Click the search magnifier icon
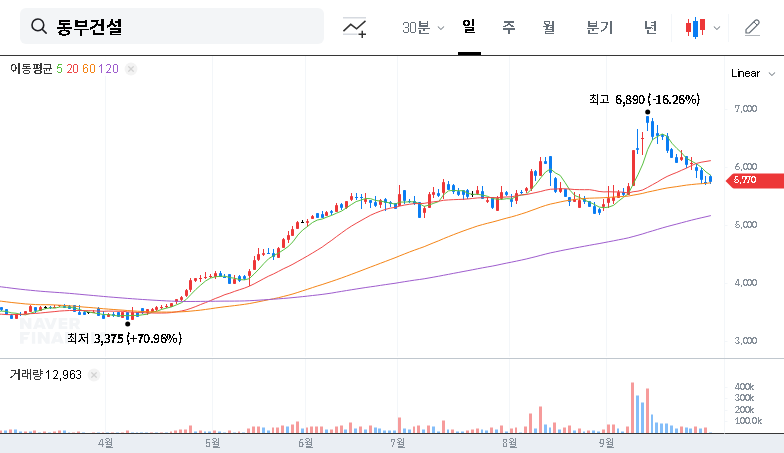The height and width of the screenshot is (453, 784). click(39, 26)
